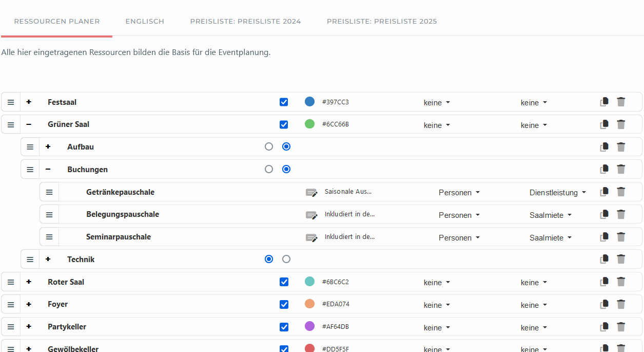This screenshot has height=352, width=644.
Task: Duplicate the Technik group
Action: (604, 259)
